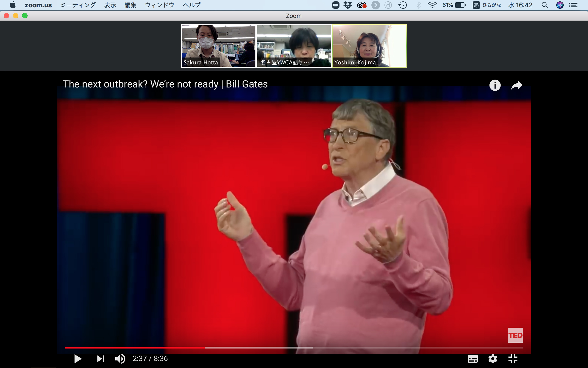Click the yellow minimize window button

16,16
